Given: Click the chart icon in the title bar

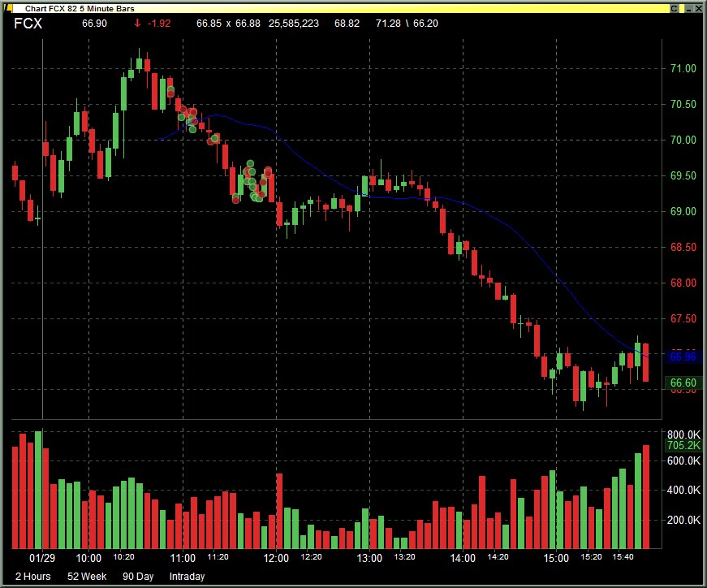Looking at the screenshot, I should [x=7, y=7].
